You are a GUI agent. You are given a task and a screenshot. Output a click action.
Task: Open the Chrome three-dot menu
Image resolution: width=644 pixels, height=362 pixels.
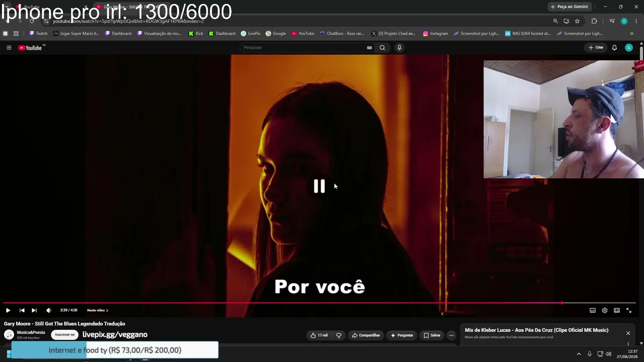pyautogui.click(x=636, y=21)
